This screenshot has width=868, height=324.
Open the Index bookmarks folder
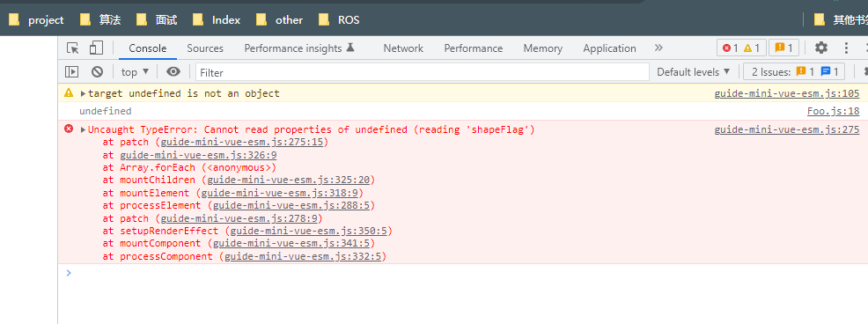point(217,20)
